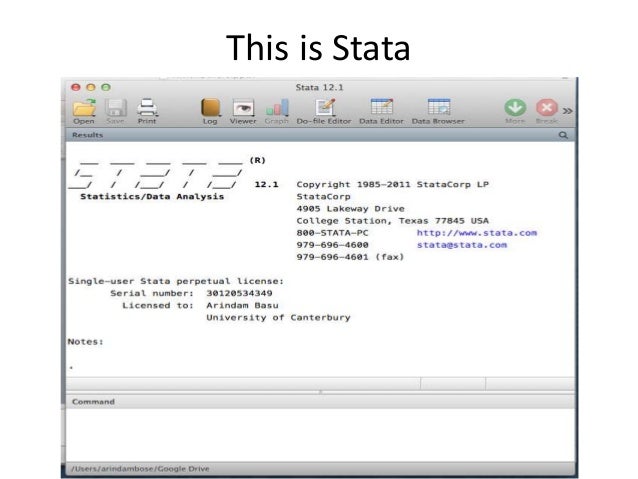Click 'College Station, Texas 77845 USA' line

pos(393,221)
